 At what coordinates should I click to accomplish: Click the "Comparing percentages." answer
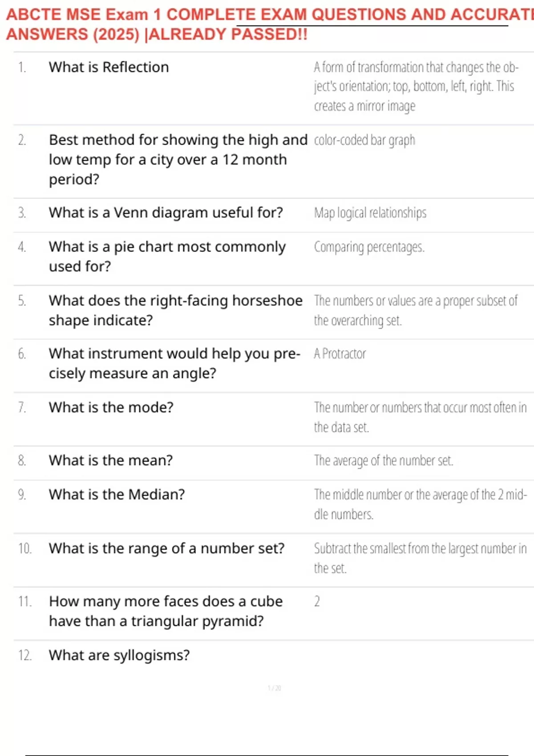(x=369, y=247)
